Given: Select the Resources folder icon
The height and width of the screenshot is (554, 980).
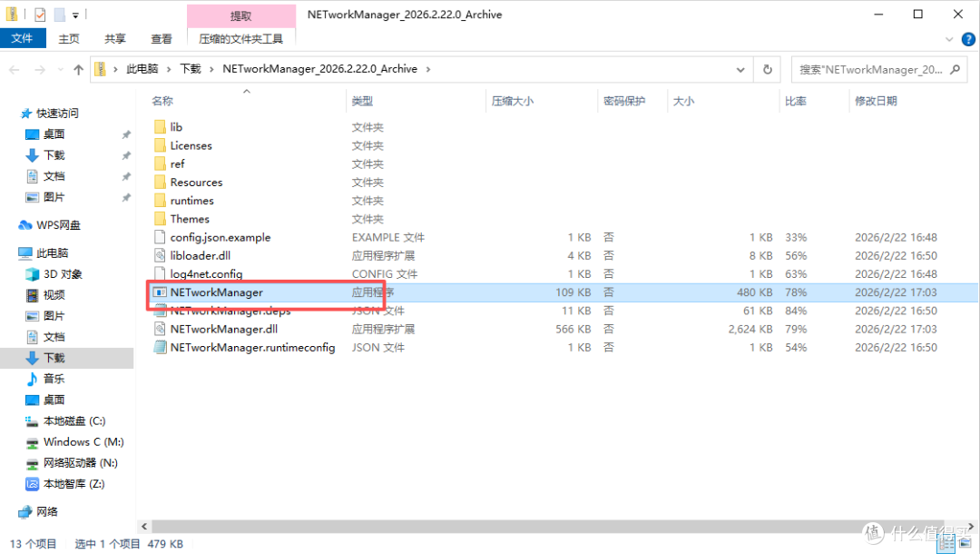Looking at the screenshot, I should [x=160, y=182].
